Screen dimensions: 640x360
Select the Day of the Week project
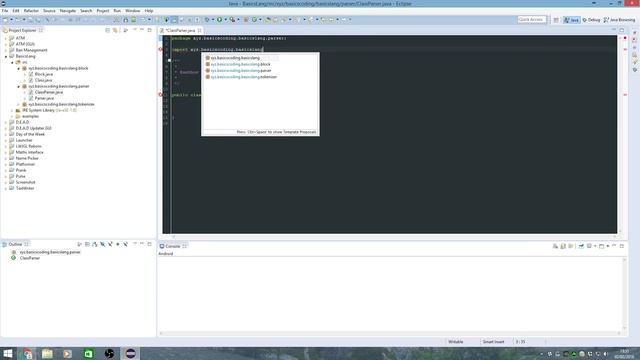pos(30,134)
